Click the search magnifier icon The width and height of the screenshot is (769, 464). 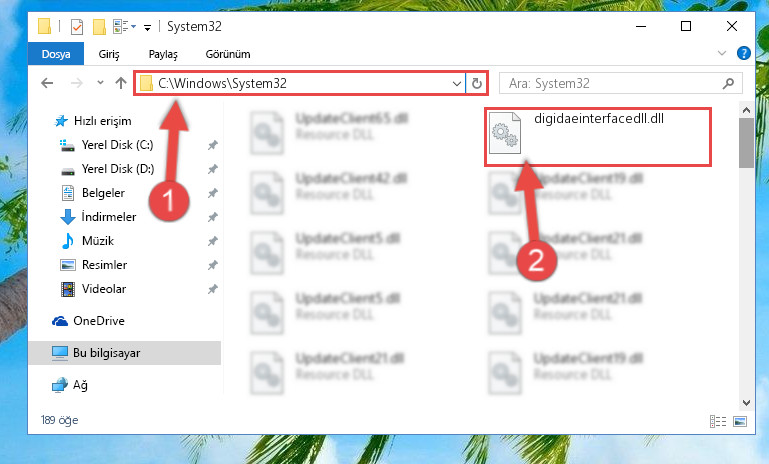click(x=728, y=83)
